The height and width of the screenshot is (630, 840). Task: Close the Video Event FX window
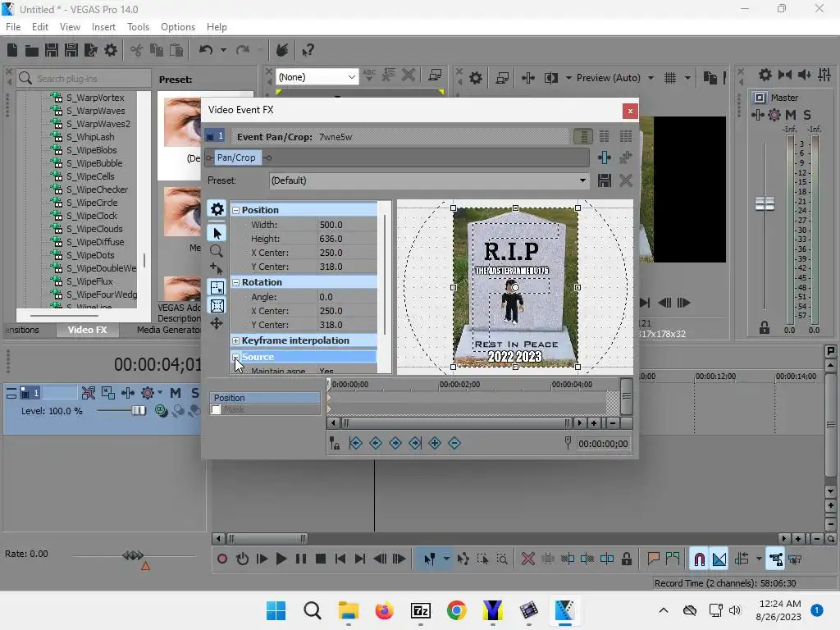tap(630, 111)
